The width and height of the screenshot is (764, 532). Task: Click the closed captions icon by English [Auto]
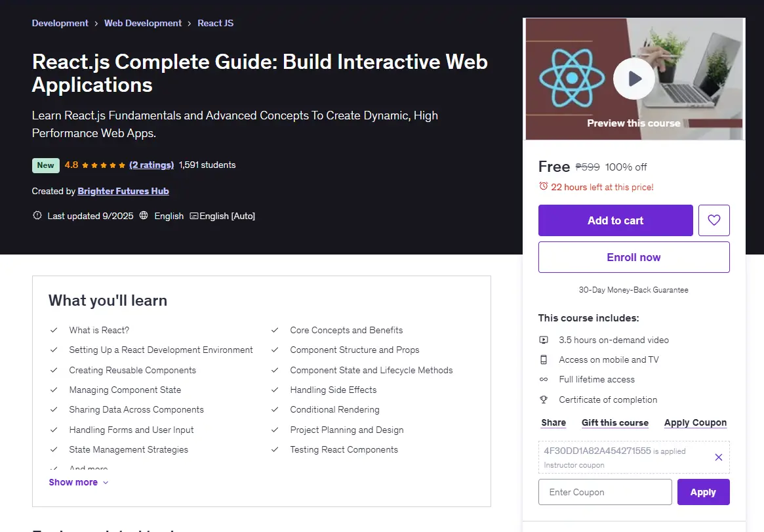coord(194,216)
